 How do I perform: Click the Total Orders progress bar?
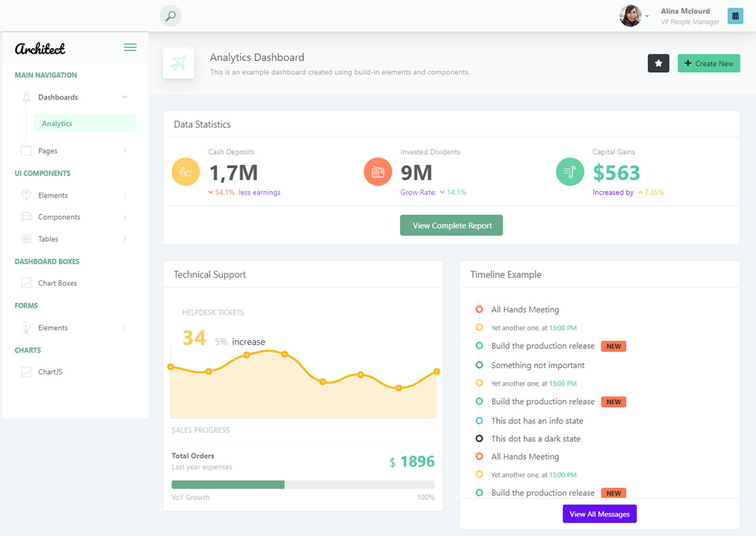tap(303, 484)
